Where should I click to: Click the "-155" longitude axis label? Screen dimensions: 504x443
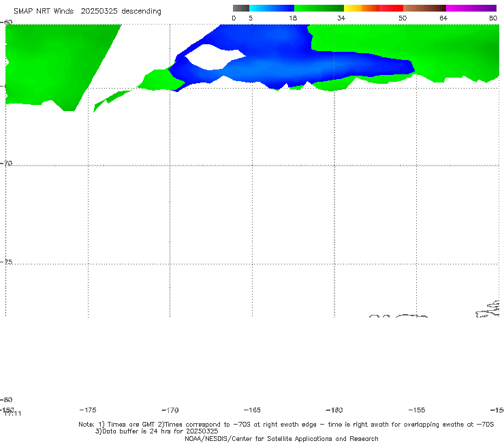pos(417,410)
